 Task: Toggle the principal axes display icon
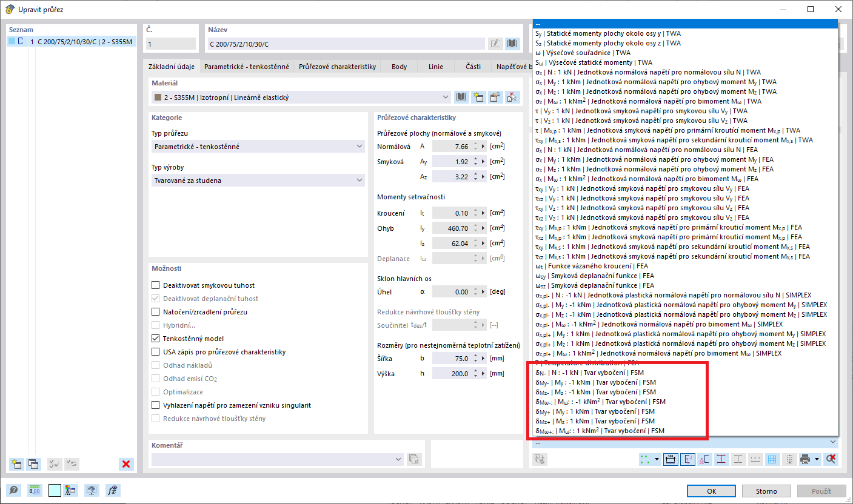click(x=687, y=459)
